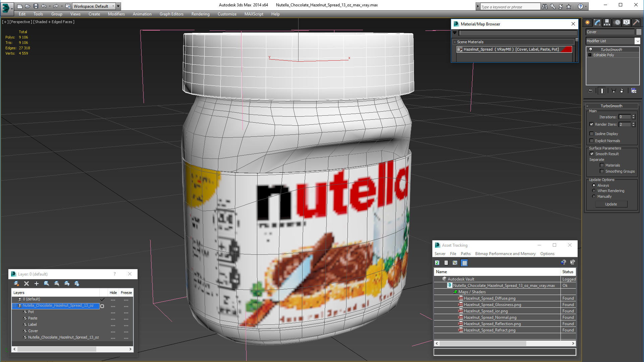644x362 pixels.
Task: Open the MAXScript menu
Action: point(254,14)
